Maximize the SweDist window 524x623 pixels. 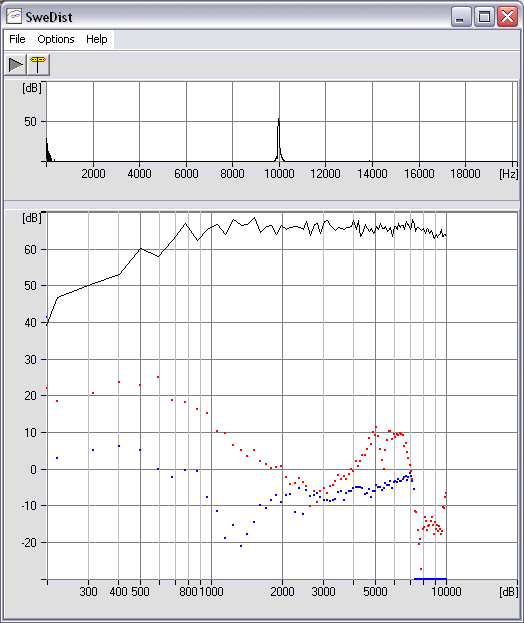[484, 17]
